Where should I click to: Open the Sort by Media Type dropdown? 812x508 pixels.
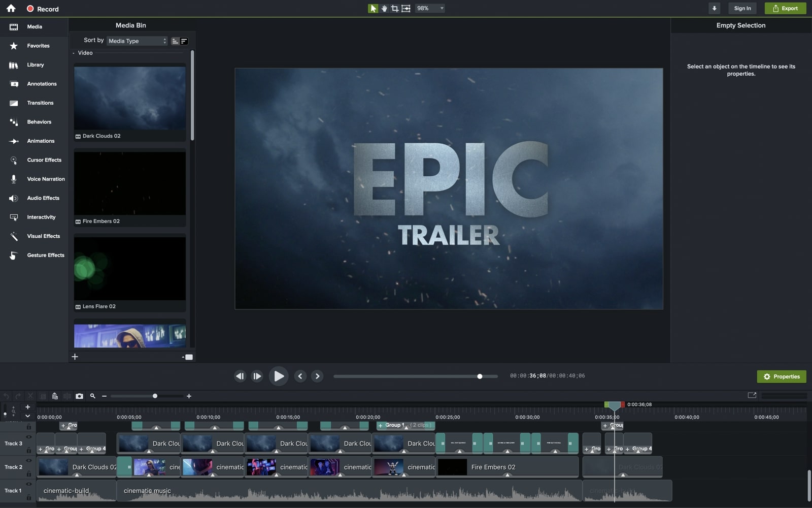coord(137,41)
